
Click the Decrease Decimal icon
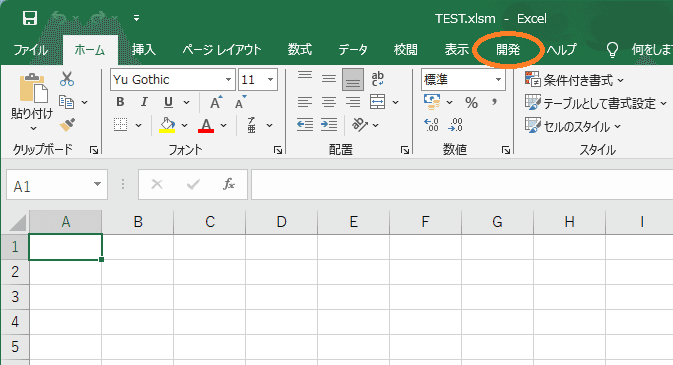(x=455, y=125)
